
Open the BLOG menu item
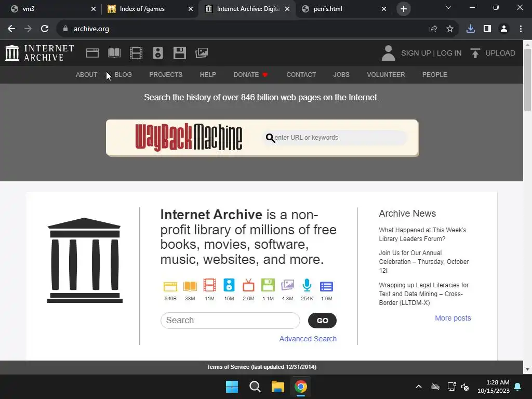pyautogui.click(x=123, y=75)
